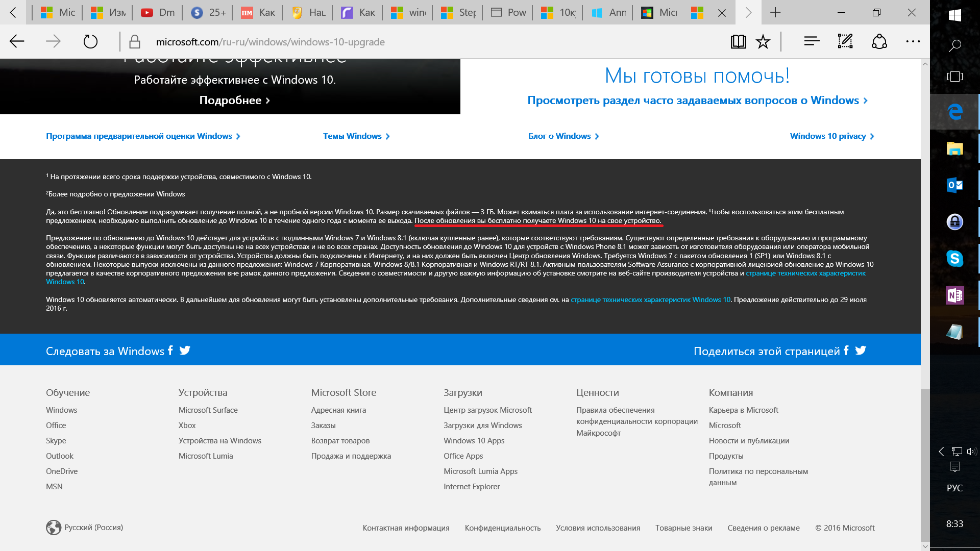Open the Edge Favorites icon
The image size is (980, 551).
pyautogui.click(x=763, y=41)
